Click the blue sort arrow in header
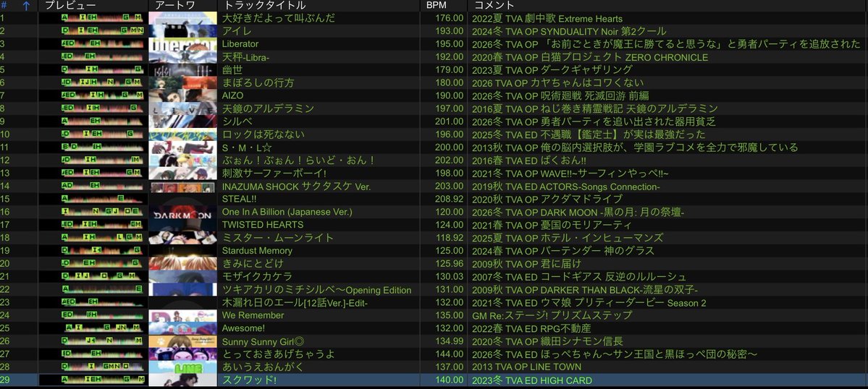 (25, 6)
